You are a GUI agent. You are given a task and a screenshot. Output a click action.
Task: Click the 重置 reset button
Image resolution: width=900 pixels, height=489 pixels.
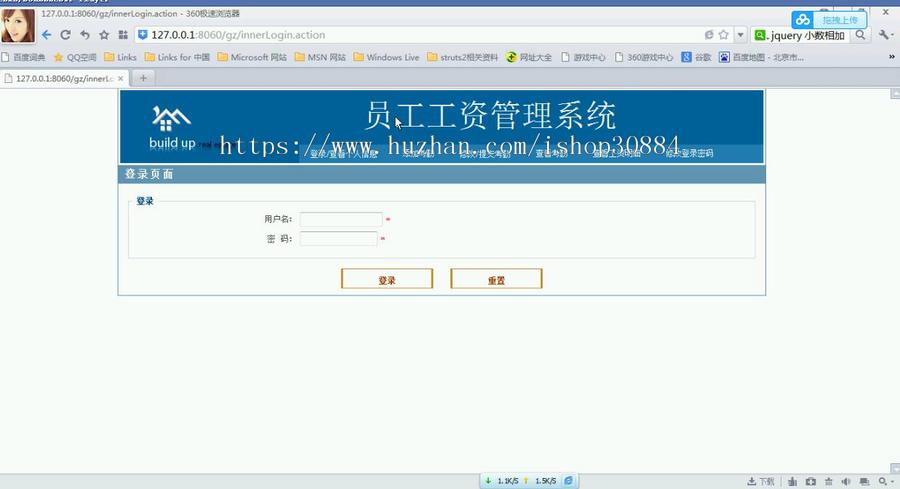[x=496, y=280]
